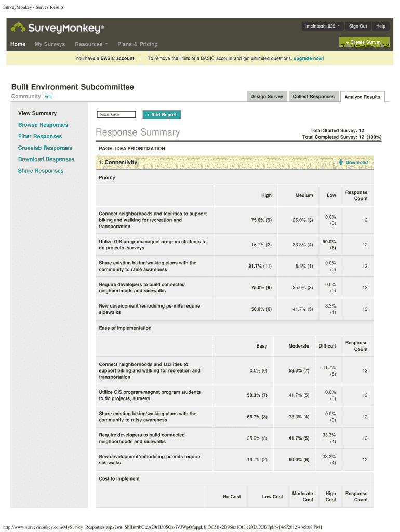Open the Help button

[381, 26]
